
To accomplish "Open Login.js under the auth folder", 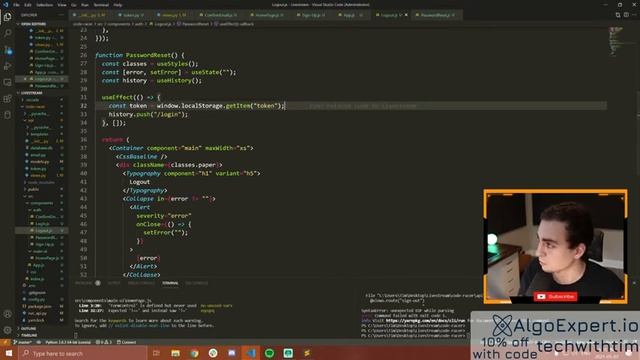I will coord(42,224).
